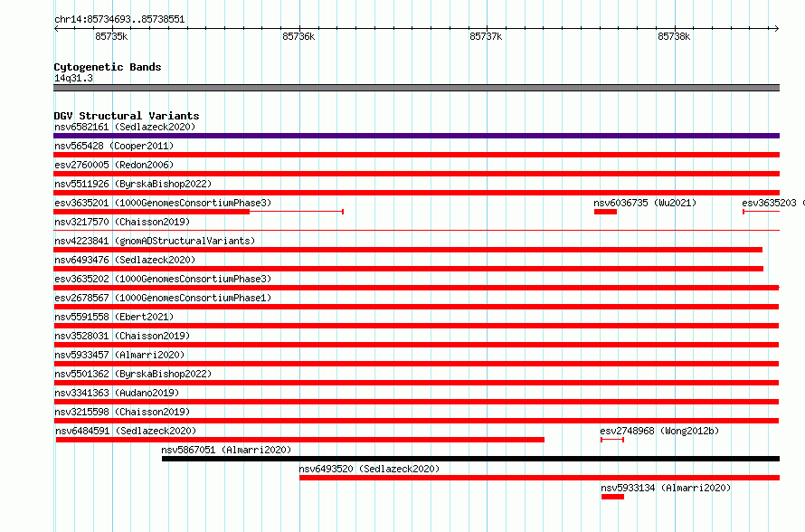Click the small esv2748968 bracket glyph
The height and width of the screenshot is (532, 805).
(612, 440)
